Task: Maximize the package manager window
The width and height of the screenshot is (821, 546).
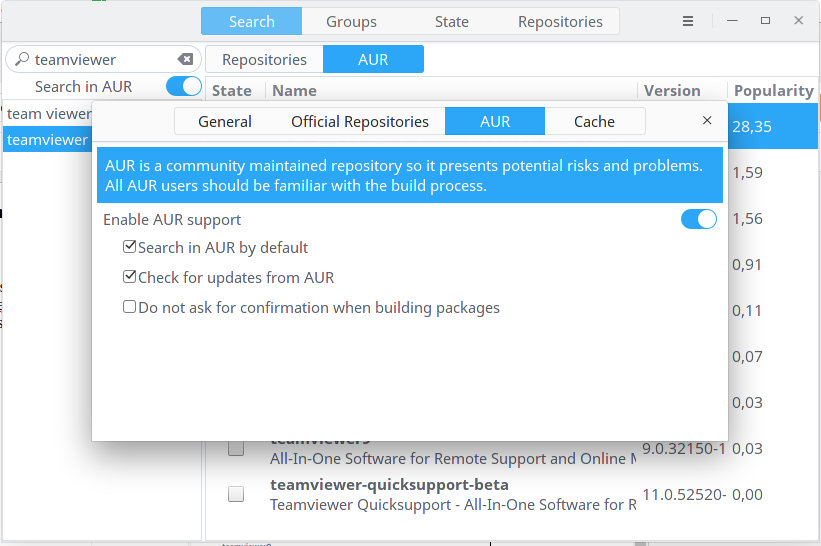Action: click(x=765, y=20)
